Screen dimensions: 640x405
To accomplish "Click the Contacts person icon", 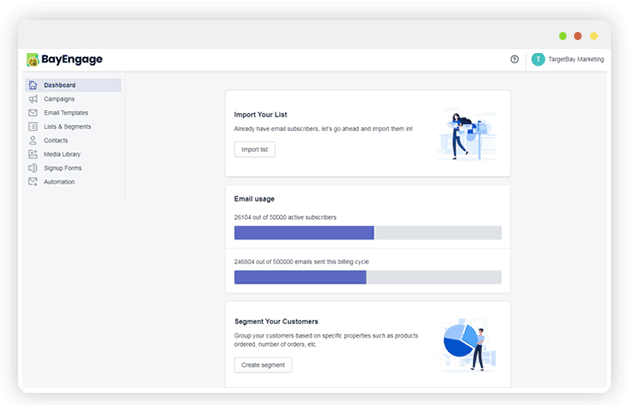I will pos(33,140).
